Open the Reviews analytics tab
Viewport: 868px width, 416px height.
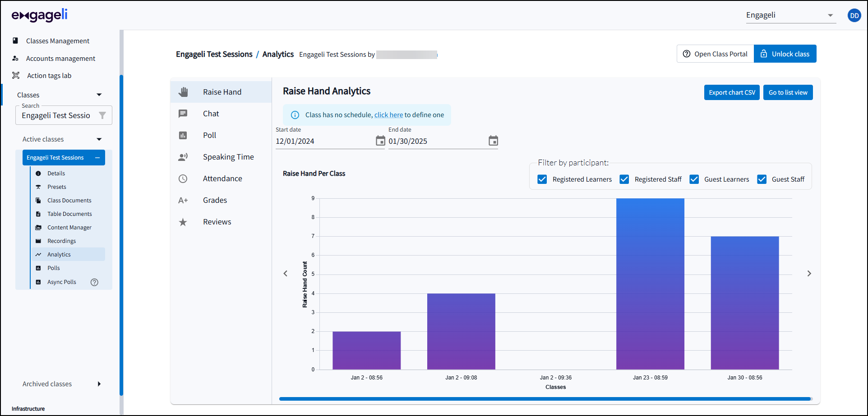tap(221, 222)
